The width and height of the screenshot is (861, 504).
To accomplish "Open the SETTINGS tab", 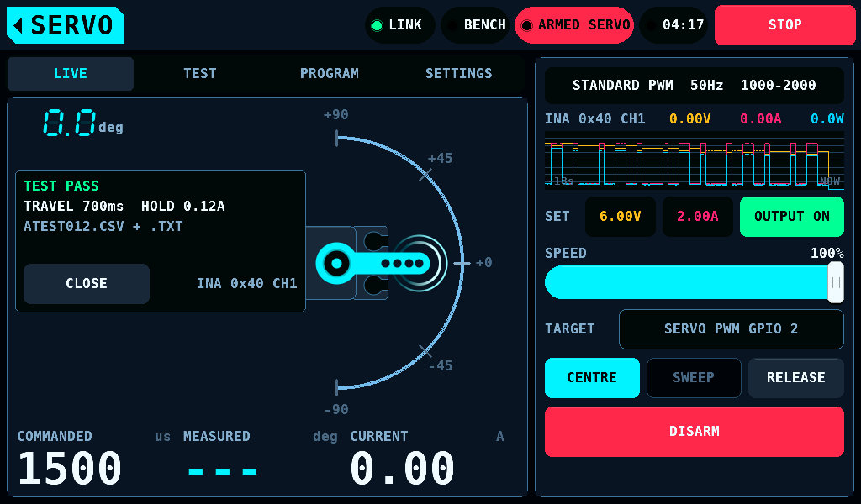I will 458,73.
